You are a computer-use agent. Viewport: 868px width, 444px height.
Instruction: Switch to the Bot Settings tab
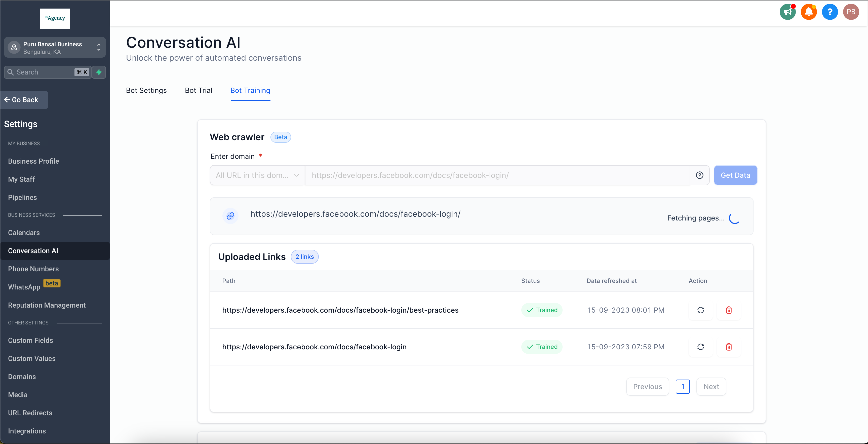click(x=146, y=90)
